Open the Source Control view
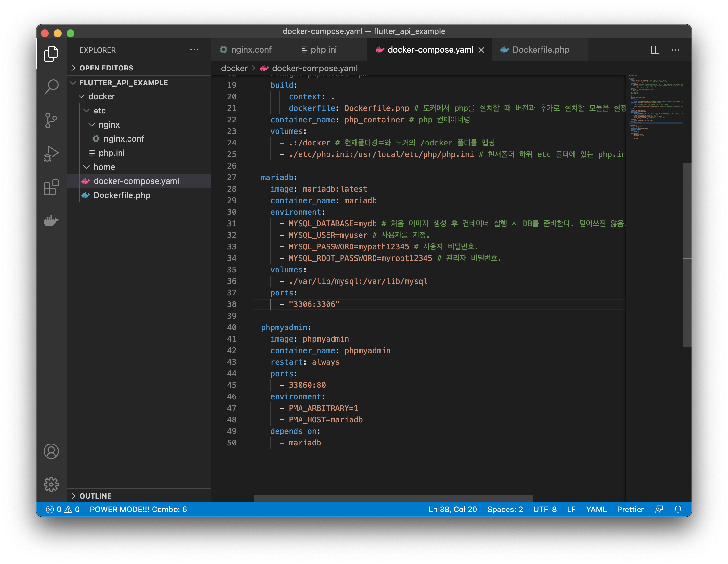728x564 pixels. [51, 120]
